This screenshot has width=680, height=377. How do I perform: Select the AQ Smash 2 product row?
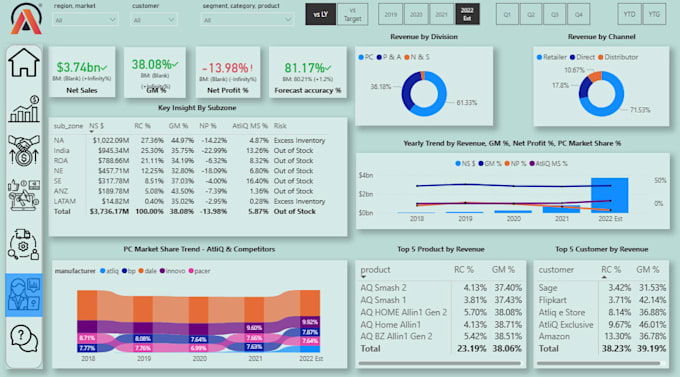[441, 288]
